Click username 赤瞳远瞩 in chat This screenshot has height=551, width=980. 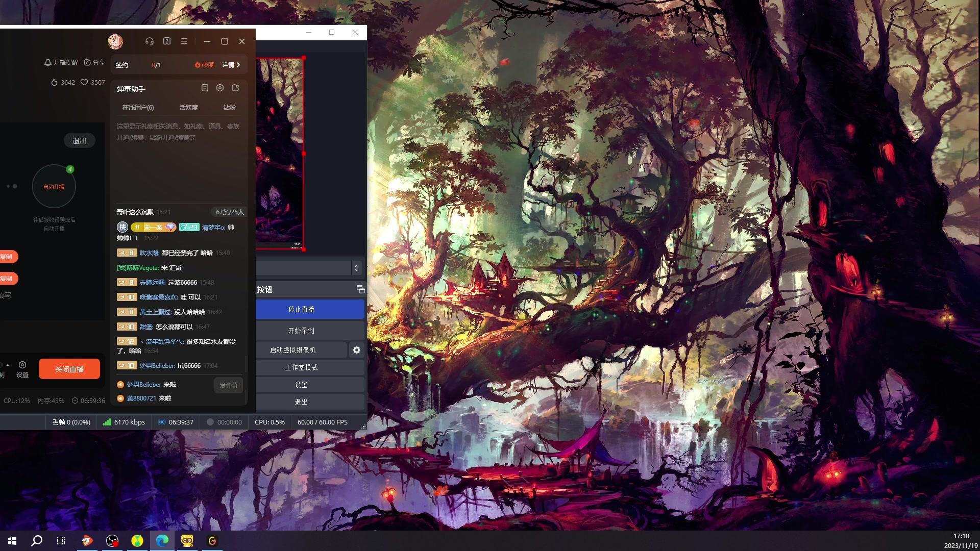(x=153, y=282)
